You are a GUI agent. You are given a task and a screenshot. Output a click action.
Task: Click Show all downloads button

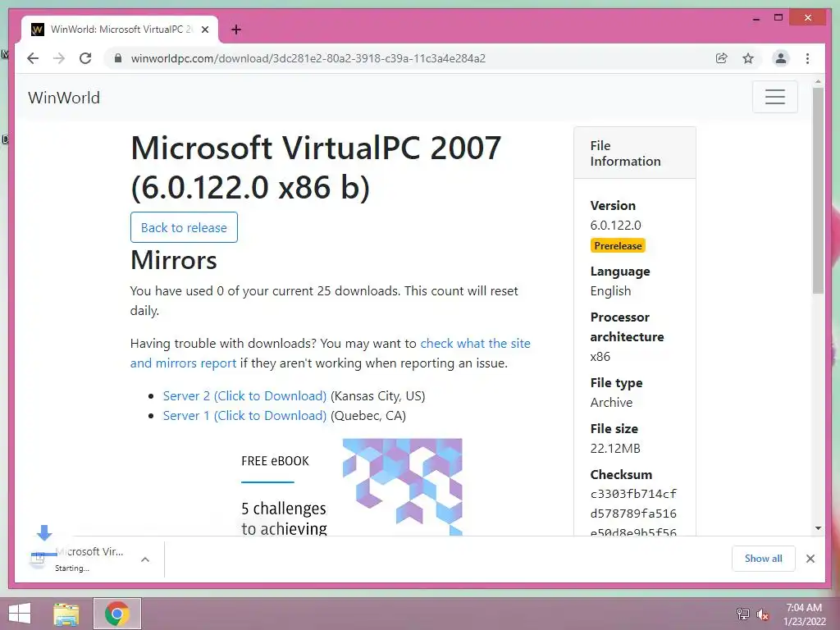tap(764, 558)
